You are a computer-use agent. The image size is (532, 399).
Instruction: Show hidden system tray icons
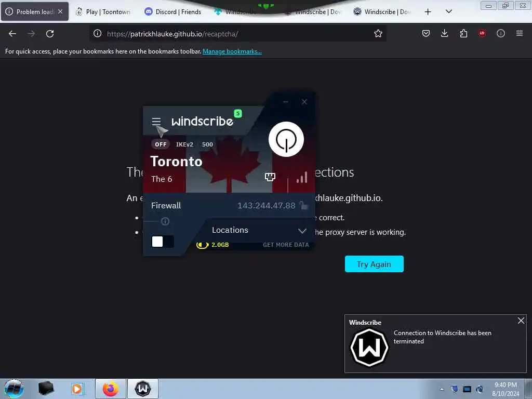(x=442, y=389)
